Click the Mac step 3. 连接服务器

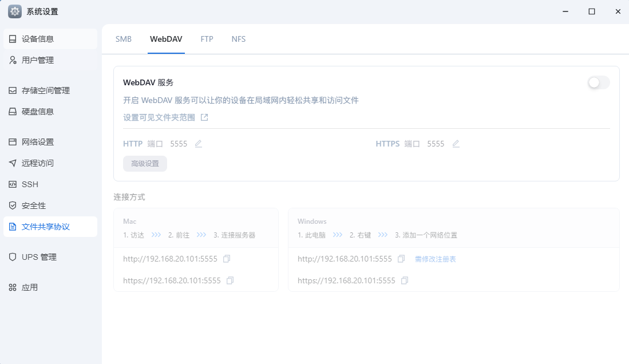click(x=234, y=235)
